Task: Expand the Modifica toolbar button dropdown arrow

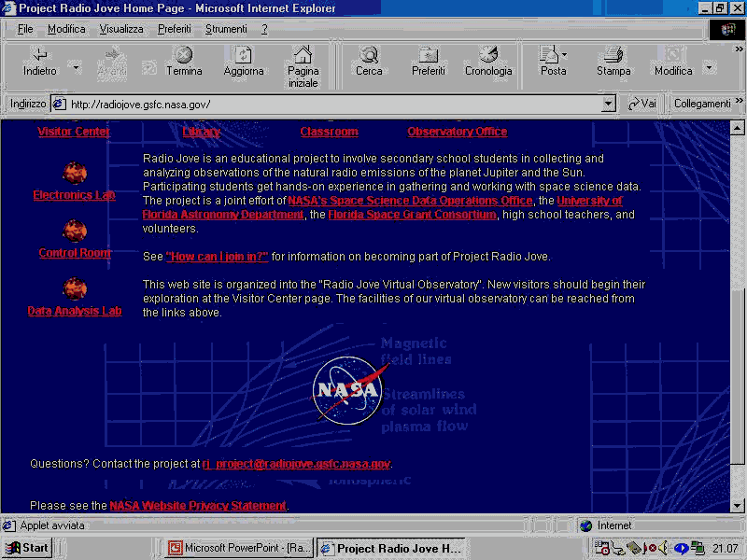Action: click(x=709, y=66)
